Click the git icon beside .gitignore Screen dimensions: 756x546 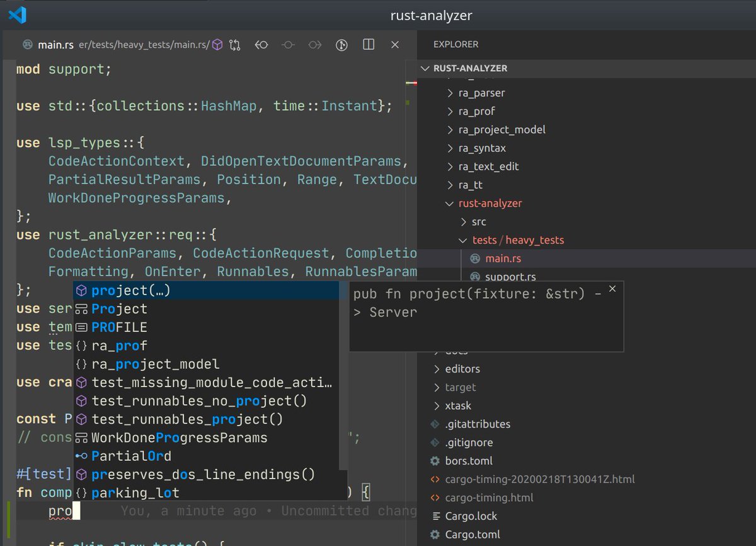tap(435, 443)
